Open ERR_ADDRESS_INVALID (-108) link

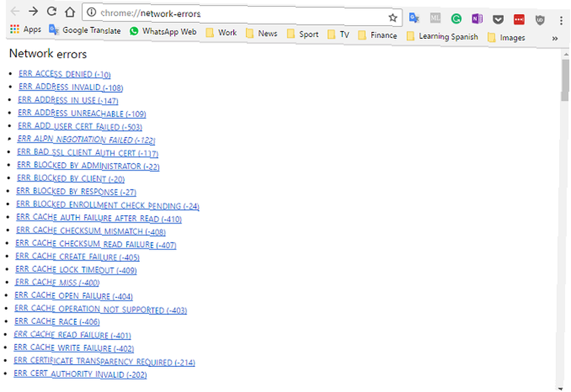(x=71, y=87)
